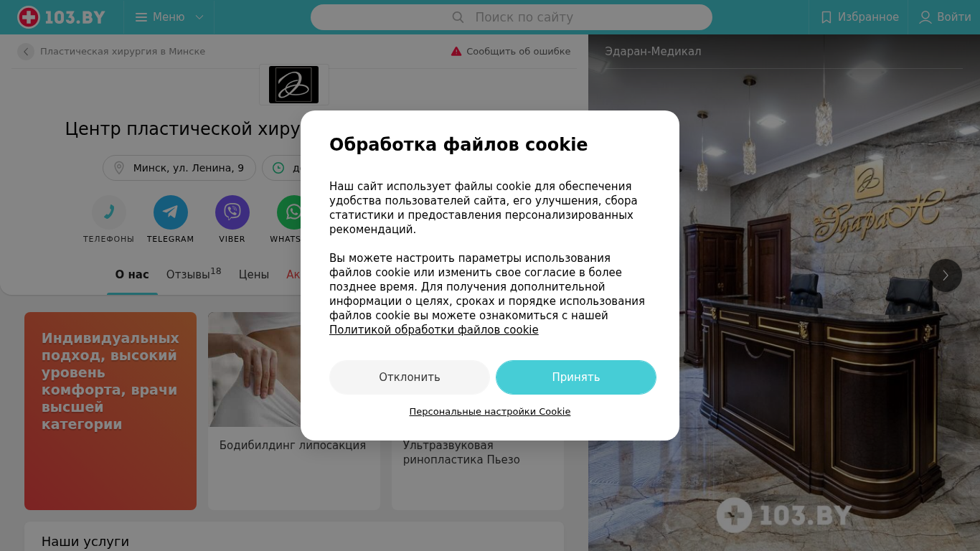This screenshot has width=980, height=551.
Task: Click the phone numbers icon
Action: pos(109,212)
